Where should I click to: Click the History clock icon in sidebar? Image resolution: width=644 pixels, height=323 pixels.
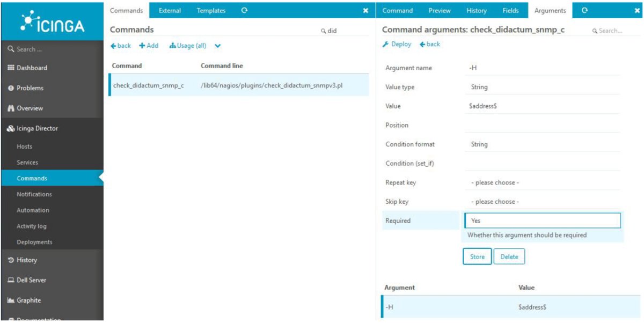coord(11,260)
